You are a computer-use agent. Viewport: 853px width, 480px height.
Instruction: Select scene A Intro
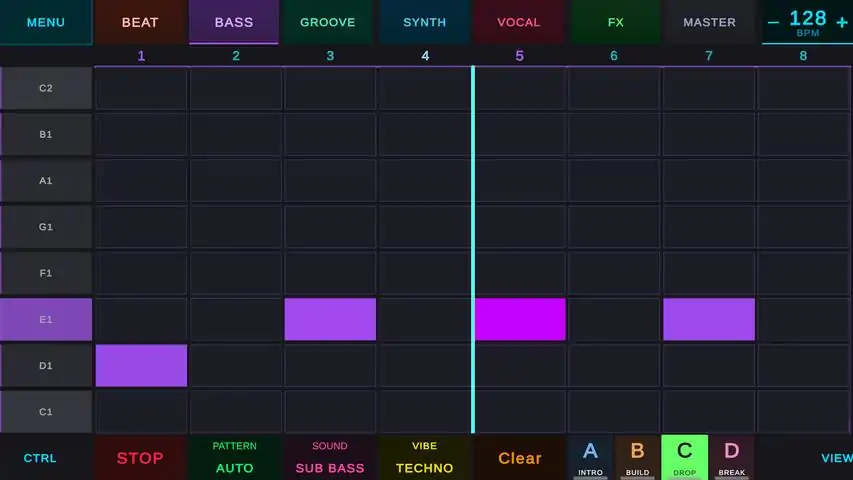click(x=590, y=457)
